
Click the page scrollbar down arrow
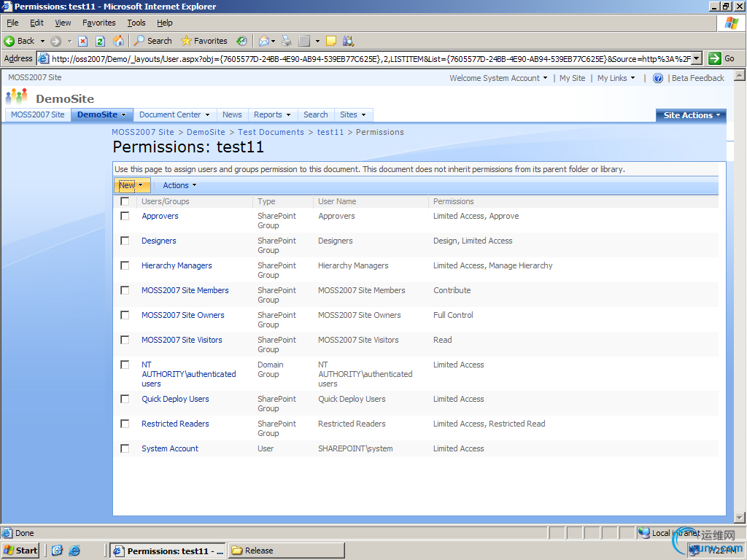click(x=740, y=518)
